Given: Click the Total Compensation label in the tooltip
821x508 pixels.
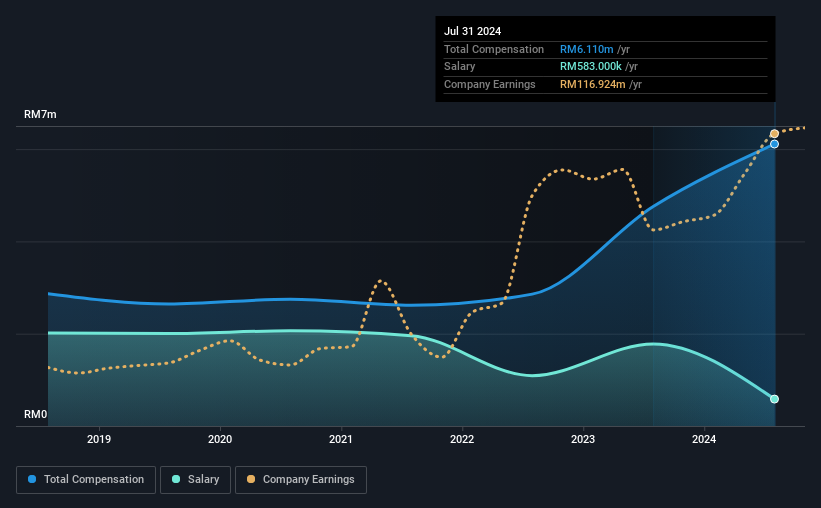Looking at the screenshot, I should (494, 49).
